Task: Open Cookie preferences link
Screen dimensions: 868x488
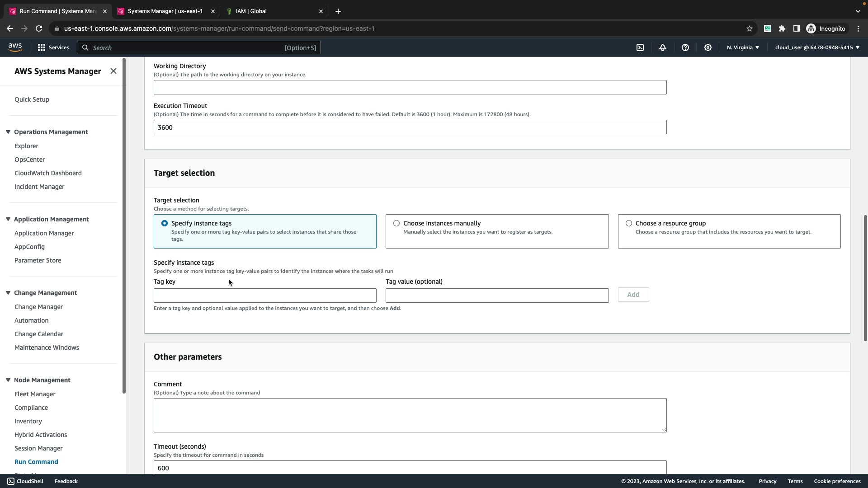Action: pos(837,481)
